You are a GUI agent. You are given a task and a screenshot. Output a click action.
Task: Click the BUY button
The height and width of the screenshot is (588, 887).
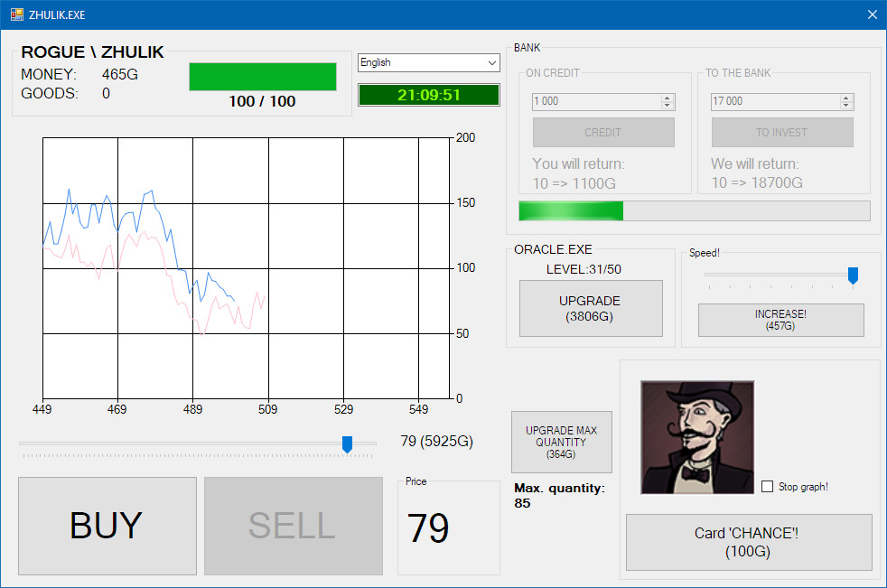tap(106, 526)
